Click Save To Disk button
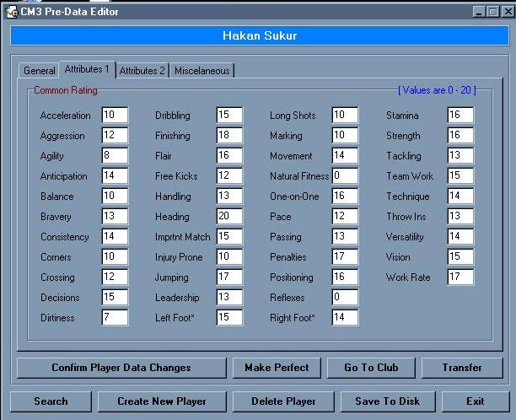This screenshot has height=420, width=516. tap(388, 401)
